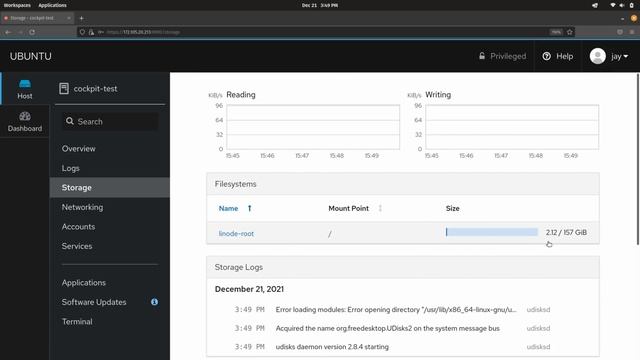
Task: Click the page vertical scrollbar
Action: coord(638,159)
